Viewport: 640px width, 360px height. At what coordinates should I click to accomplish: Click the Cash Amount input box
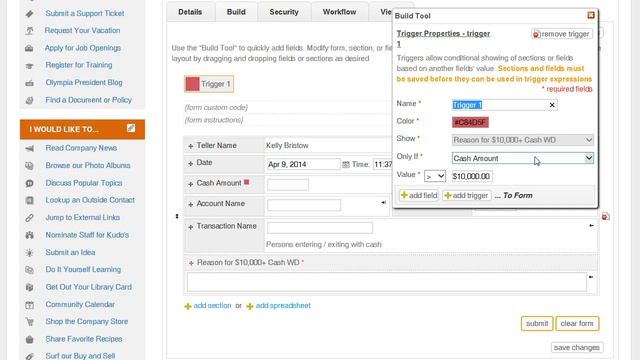tap(288, 184)
